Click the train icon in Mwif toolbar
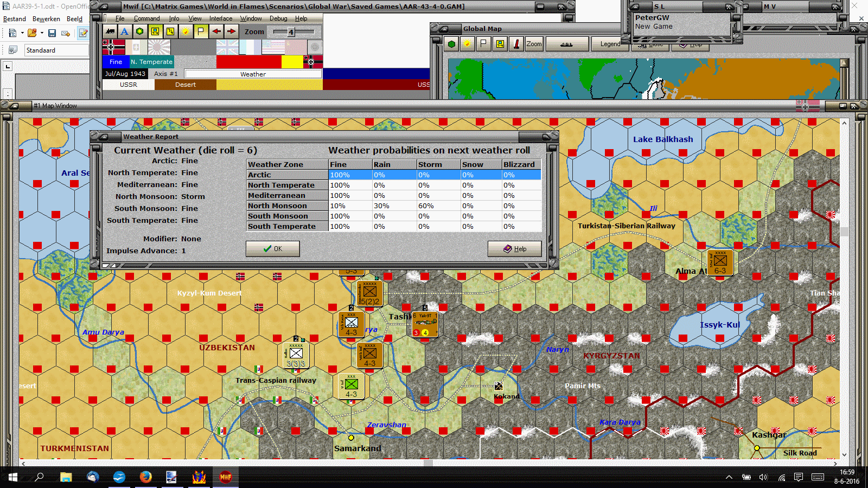This screenshot has height=488, width=868. [110, 31]
